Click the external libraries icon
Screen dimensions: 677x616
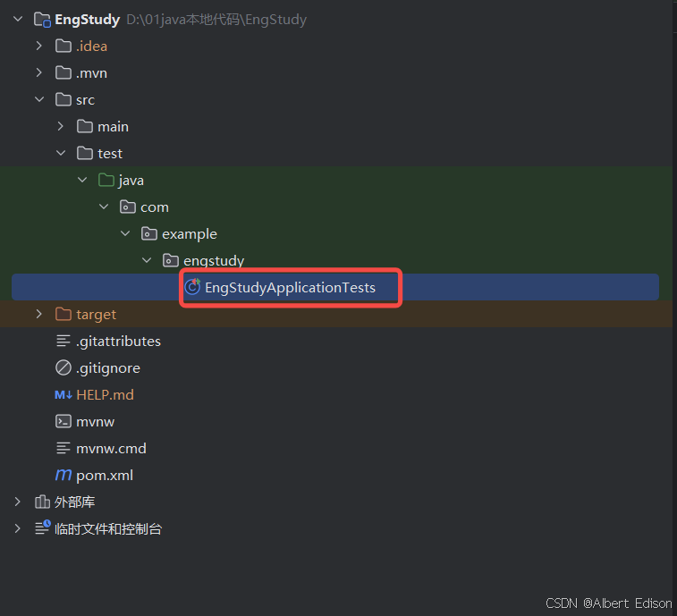(41, 502)
